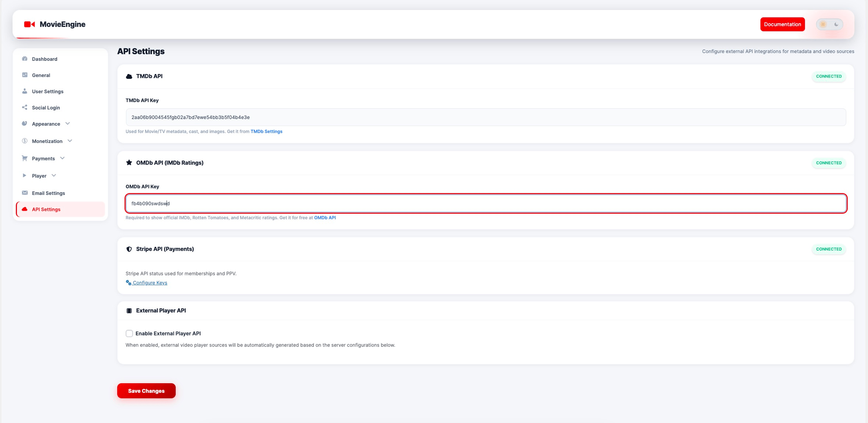Click the cloud icon beside TMDb API

click(129, 76)
